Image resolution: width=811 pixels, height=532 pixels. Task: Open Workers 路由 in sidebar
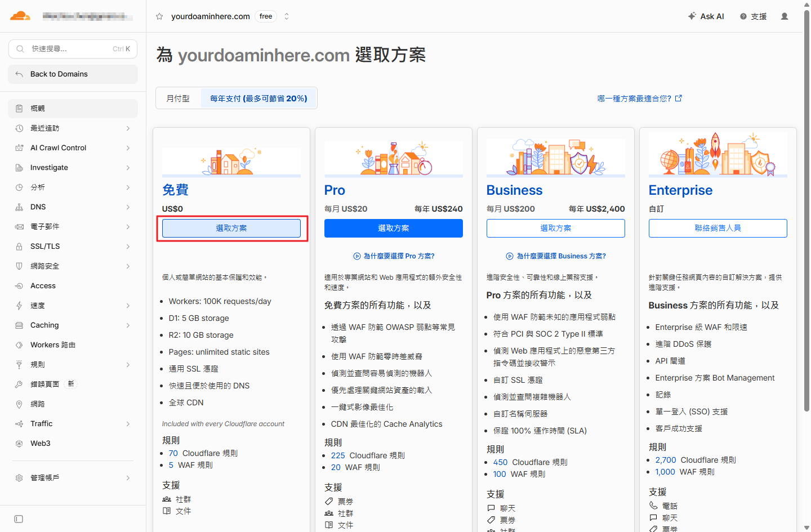tap(73, 345)
